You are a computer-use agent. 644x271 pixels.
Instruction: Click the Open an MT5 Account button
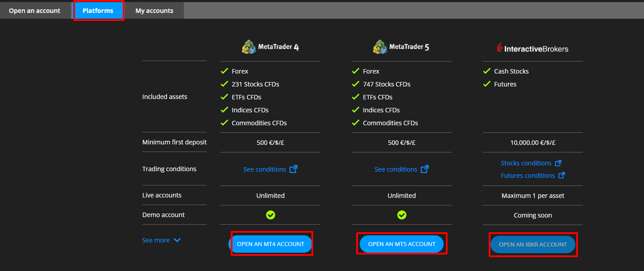click(x=402, y=244)
